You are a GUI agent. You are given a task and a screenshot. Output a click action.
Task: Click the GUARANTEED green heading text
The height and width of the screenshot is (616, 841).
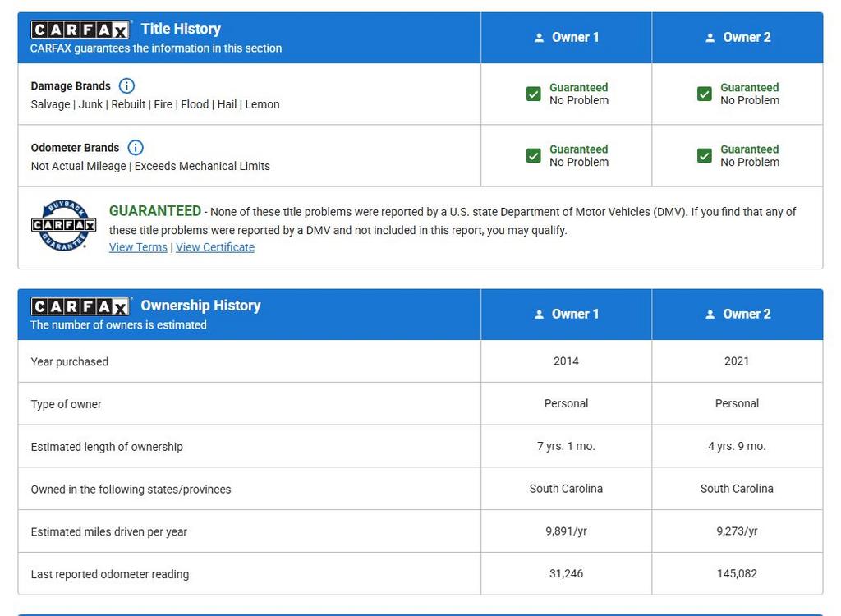pyautogui.click(x=155, y=211)
